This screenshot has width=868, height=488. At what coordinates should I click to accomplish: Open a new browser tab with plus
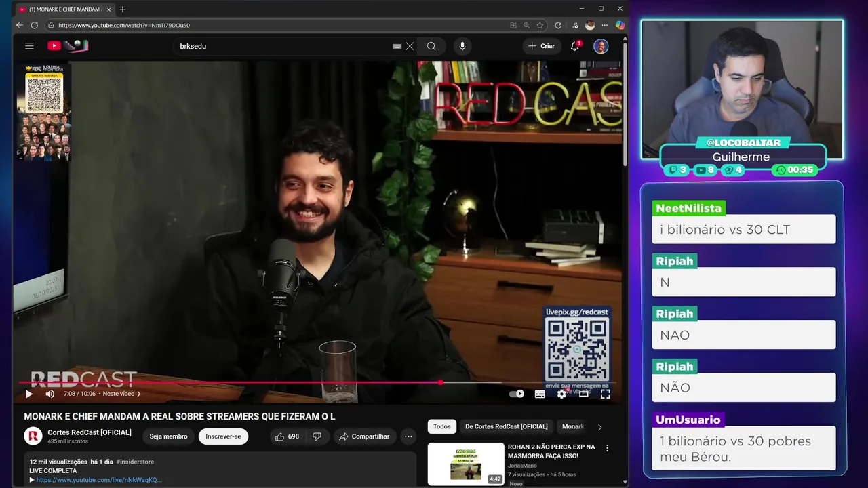(x=123, y=9)
